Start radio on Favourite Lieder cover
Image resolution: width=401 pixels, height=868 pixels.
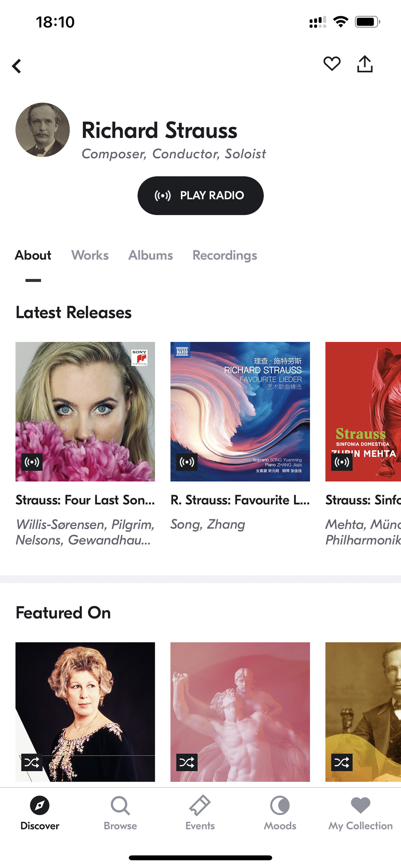pyautogui.click(x=187, y=462)
